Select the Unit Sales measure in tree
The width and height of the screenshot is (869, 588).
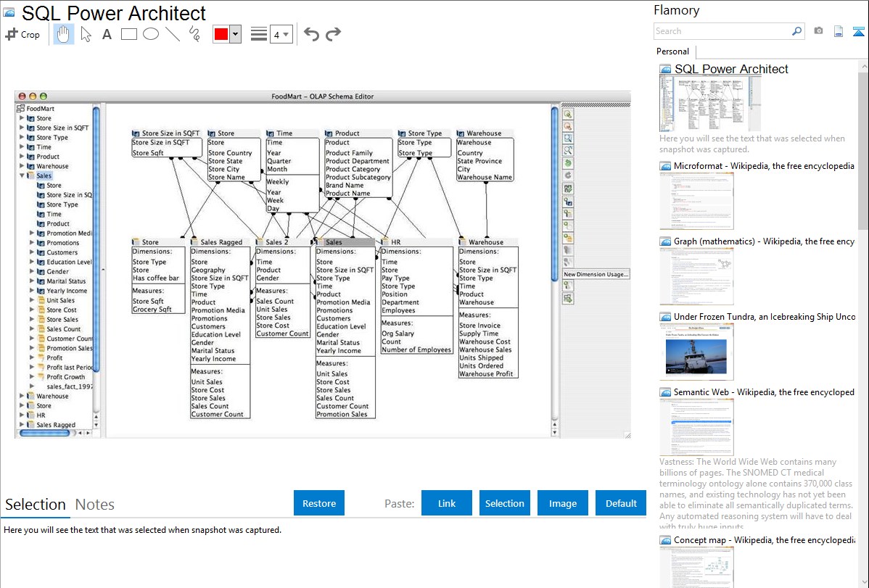(60, 300)
